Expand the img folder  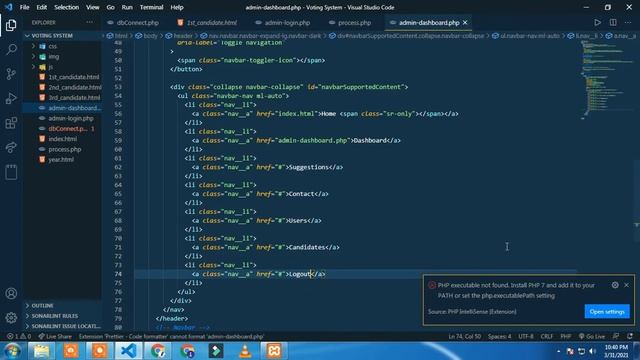click(x=33, y=56)
